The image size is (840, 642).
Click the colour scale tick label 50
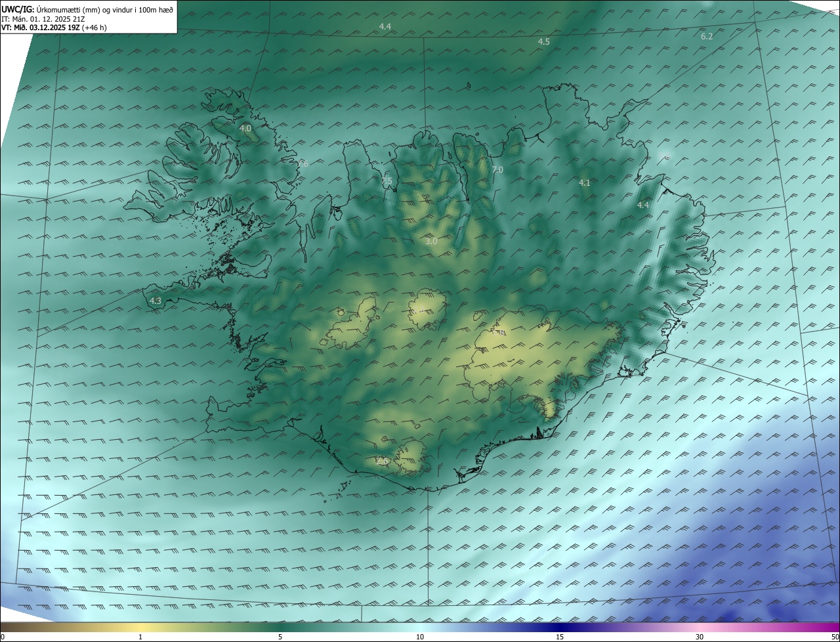[x=835, y=637]
